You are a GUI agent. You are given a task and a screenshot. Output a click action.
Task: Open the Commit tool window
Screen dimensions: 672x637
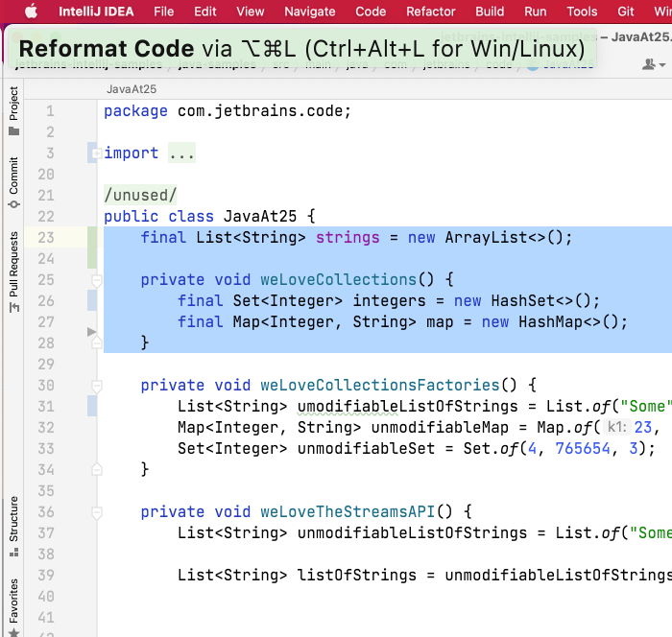[13, 182]
